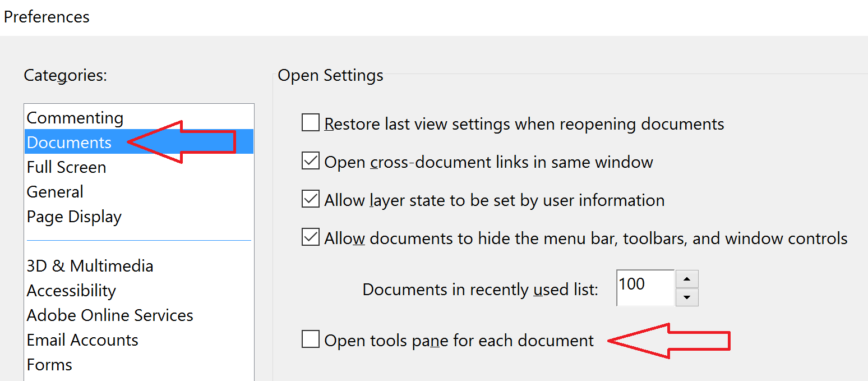The height and width of the screenshot is (381, 868).
Task: Enable Restore last view settings checkbox
Action: 311,123
